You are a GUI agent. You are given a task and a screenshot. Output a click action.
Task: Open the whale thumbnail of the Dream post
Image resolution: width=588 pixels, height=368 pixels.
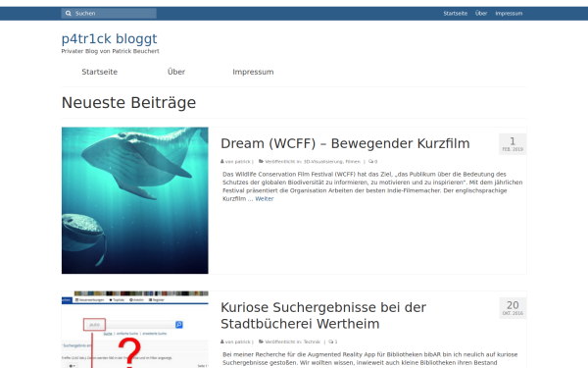135,200
